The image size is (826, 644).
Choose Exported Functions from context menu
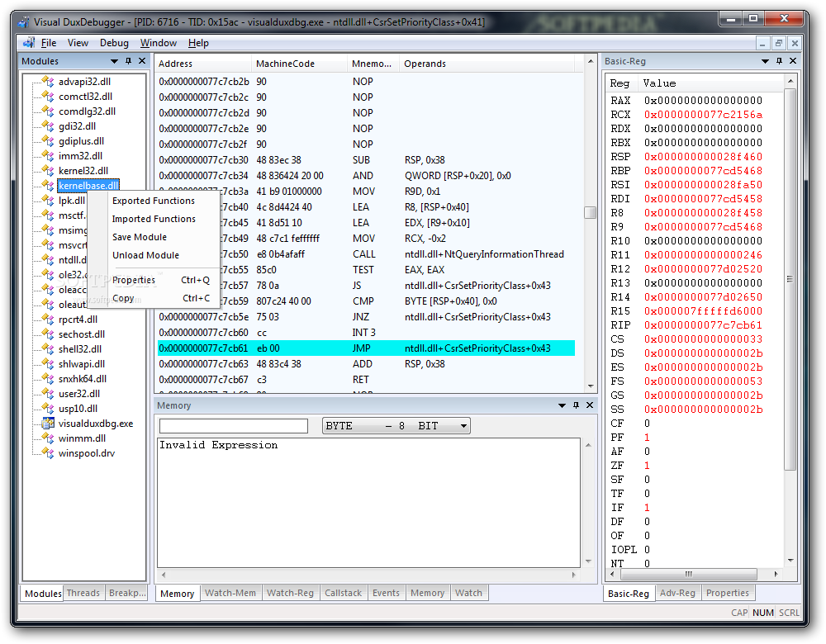pos(154,201)
